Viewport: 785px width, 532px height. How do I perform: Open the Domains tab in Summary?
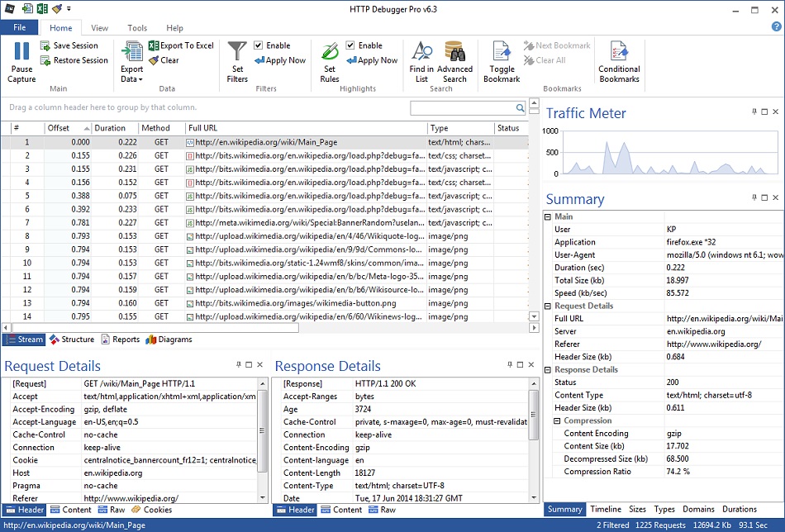pyautogui.click(x=698, y=509)
